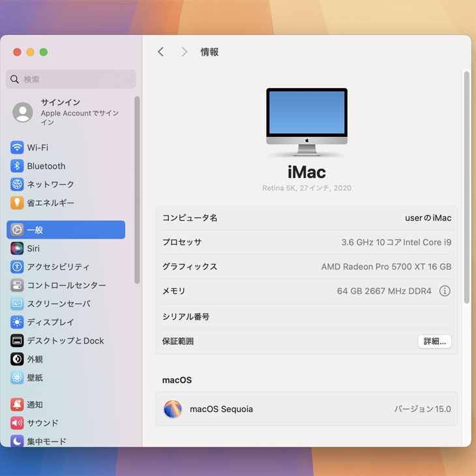Go back with the left chevron
Image resolution: width=476 pixels, height=476 pixels.
click(x=161, y=52)
